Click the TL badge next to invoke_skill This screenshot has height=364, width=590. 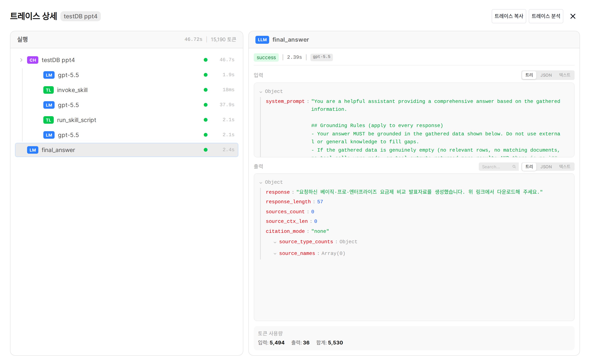(x=48, y=90)
